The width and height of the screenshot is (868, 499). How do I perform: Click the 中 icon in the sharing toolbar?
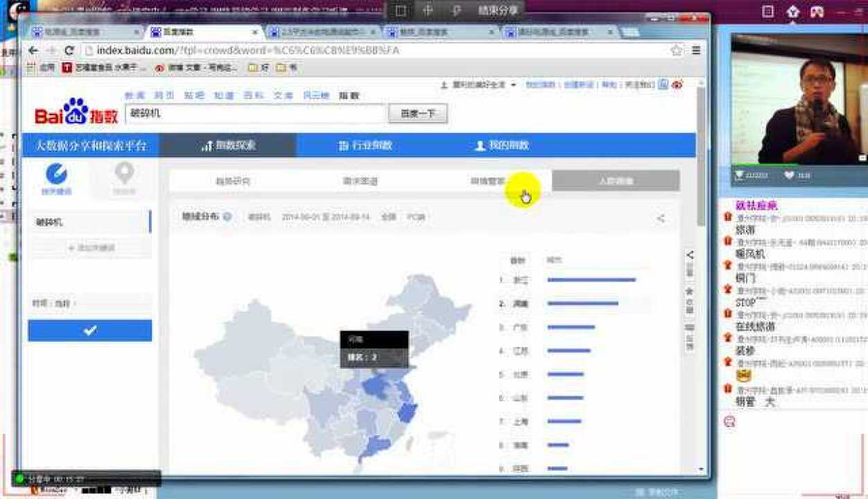pyautogui.click(x=428, y=10)
